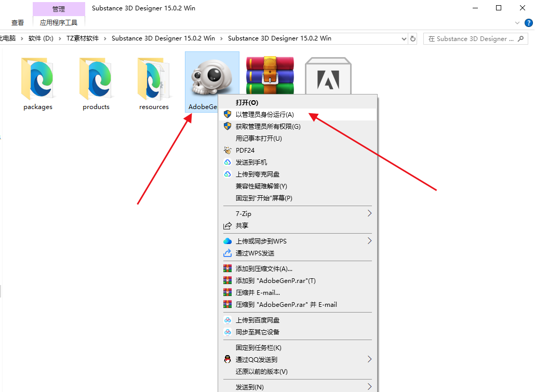Click the search magnifier icon

coord(520,38)
